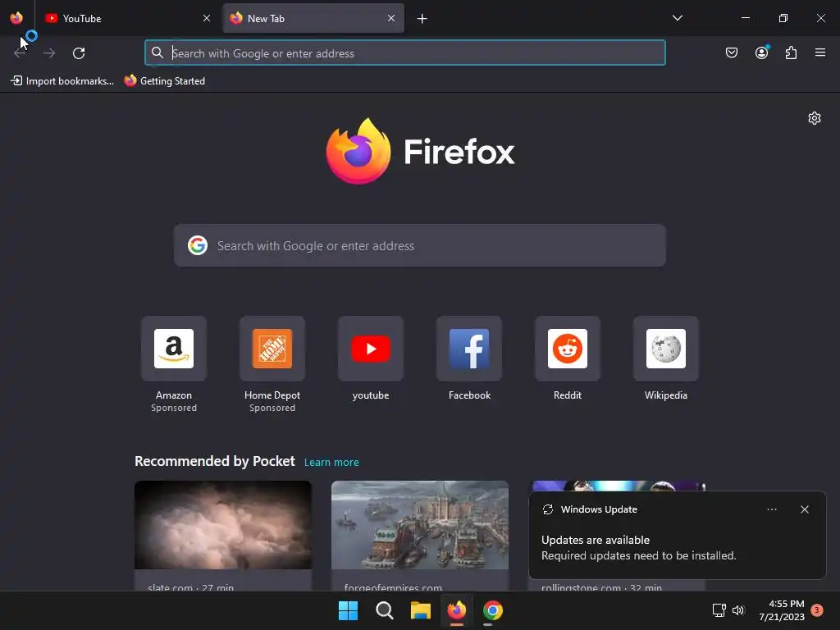
Task: Open notification center badge
Action: tap(817, 609)
